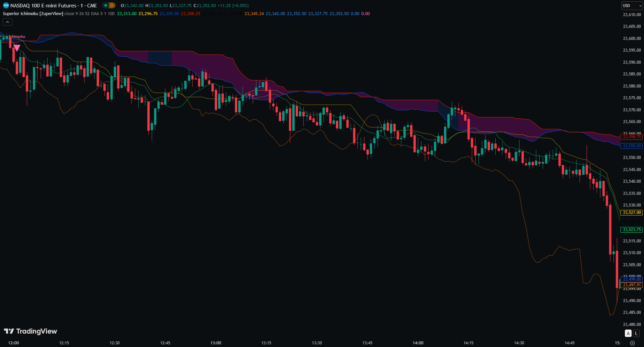Click the orange D delayed-data badge

pyautogui.click(x=112, y=5)
